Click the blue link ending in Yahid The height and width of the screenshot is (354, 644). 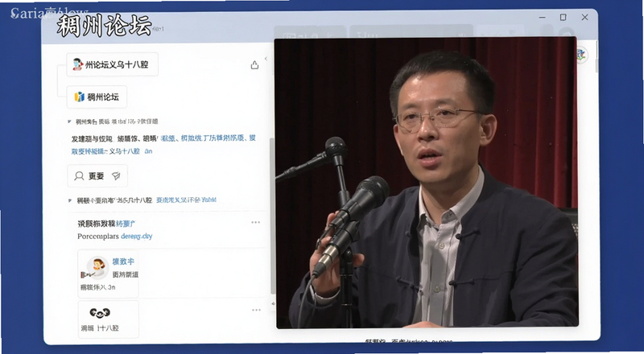tap(186, 200)
